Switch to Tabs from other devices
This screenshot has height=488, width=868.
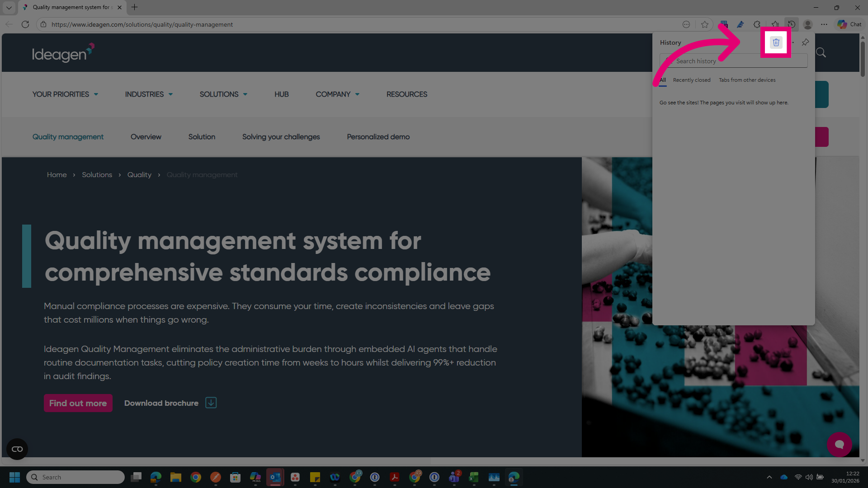click(x=747, y=80)
